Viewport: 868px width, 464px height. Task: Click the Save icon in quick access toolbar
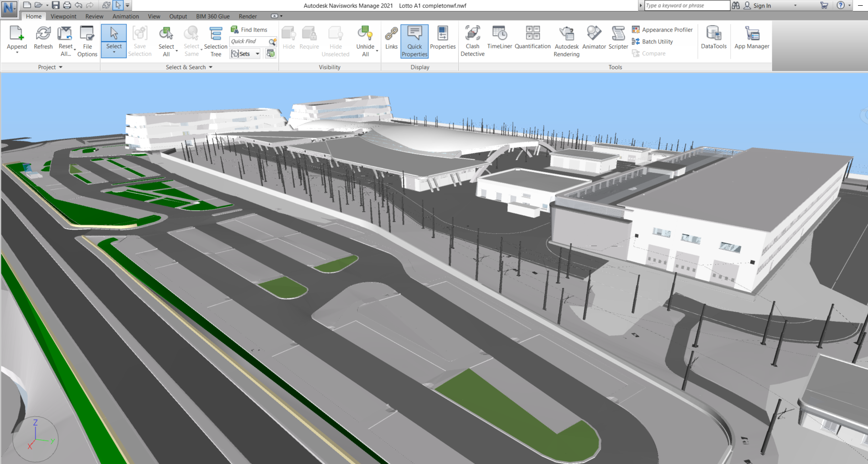click(x=56, y=5)
